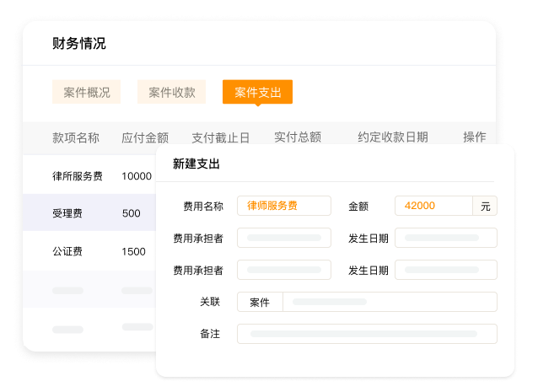Click the 500 amount cell
Viewport: 538px width, 392px height.
pyautogui.click(x=132, y=213)
